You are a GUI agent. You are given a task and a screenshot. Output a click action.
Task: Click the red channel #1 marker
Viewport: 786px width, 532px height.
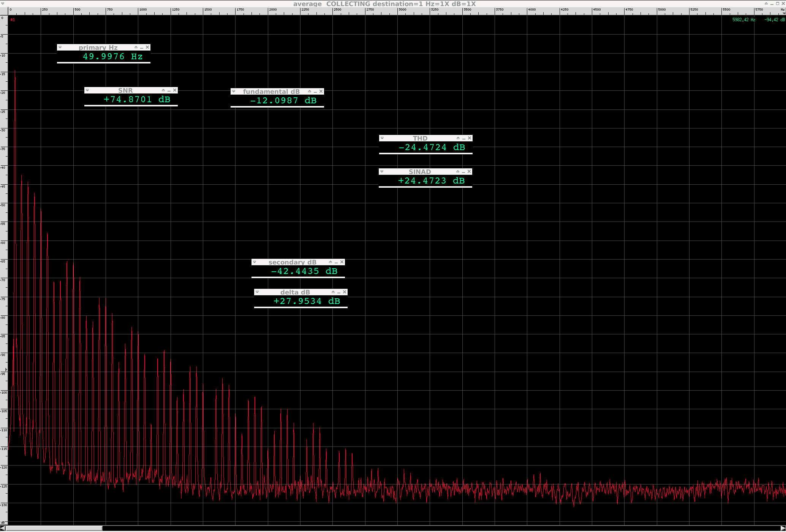[x=13, y=20]
